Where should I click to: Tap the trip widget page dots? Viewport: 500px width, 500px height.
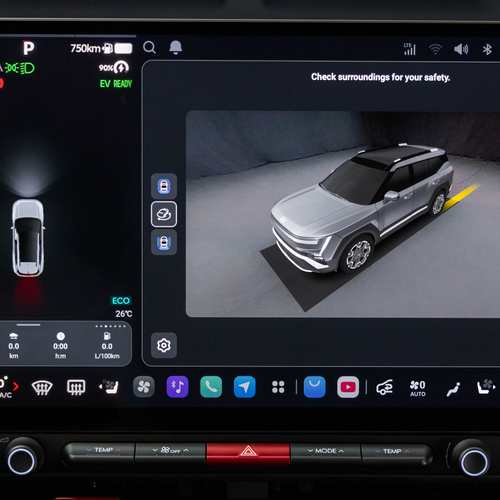110,326
